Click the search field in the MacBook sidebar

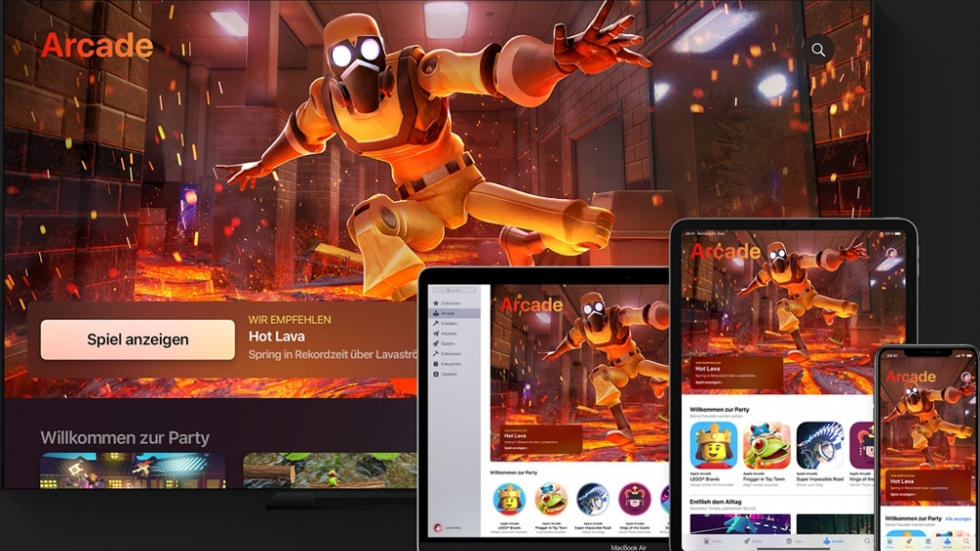pyautogui.click(x=454, y=290)
